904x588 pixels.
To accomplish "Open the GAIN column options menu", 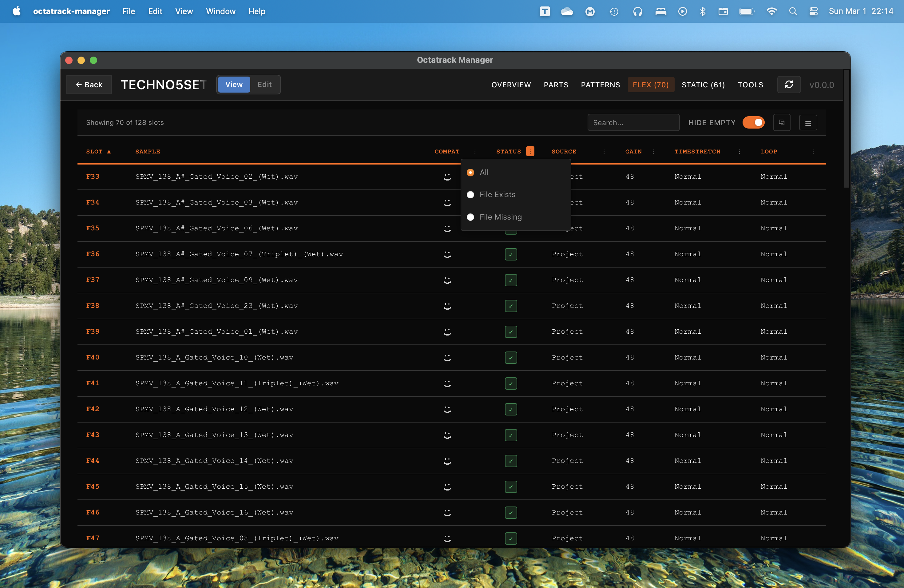I will click(654, 151).
